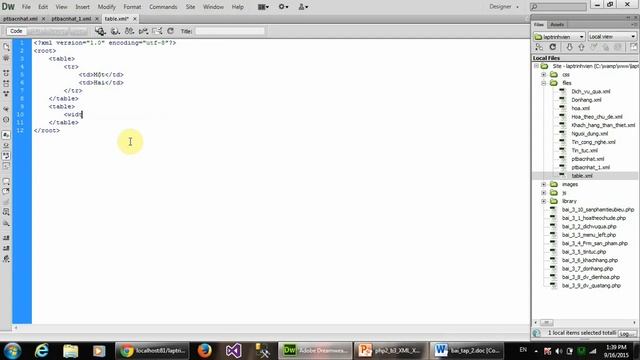Click the Refresh icon in Files panel
The image size is (640, 360).
pos(553,47)
